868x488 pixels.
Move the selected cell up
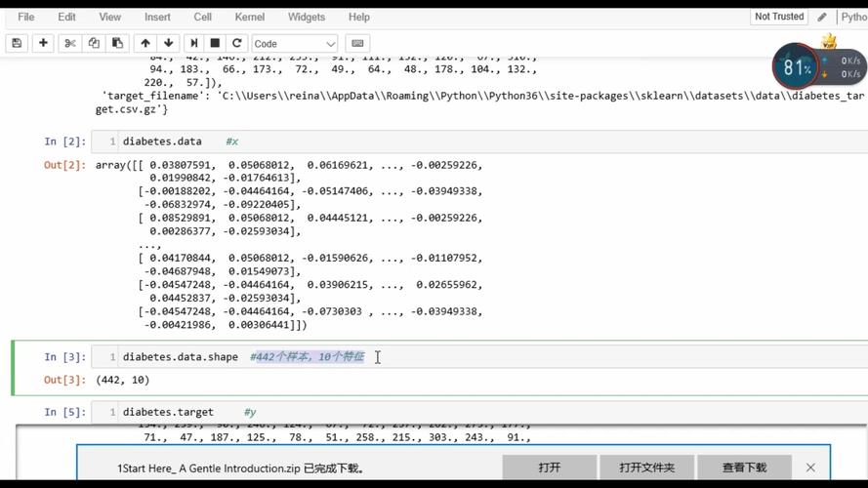pos(145,43)
